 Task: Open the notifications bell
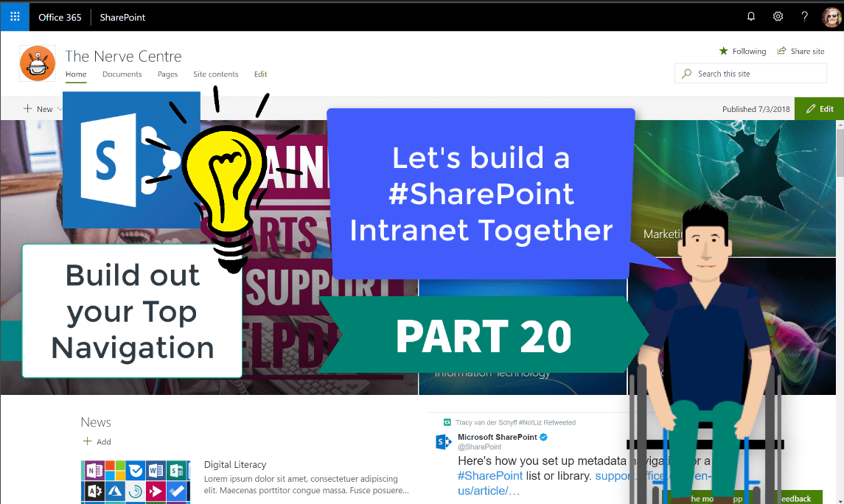[751, 16]
